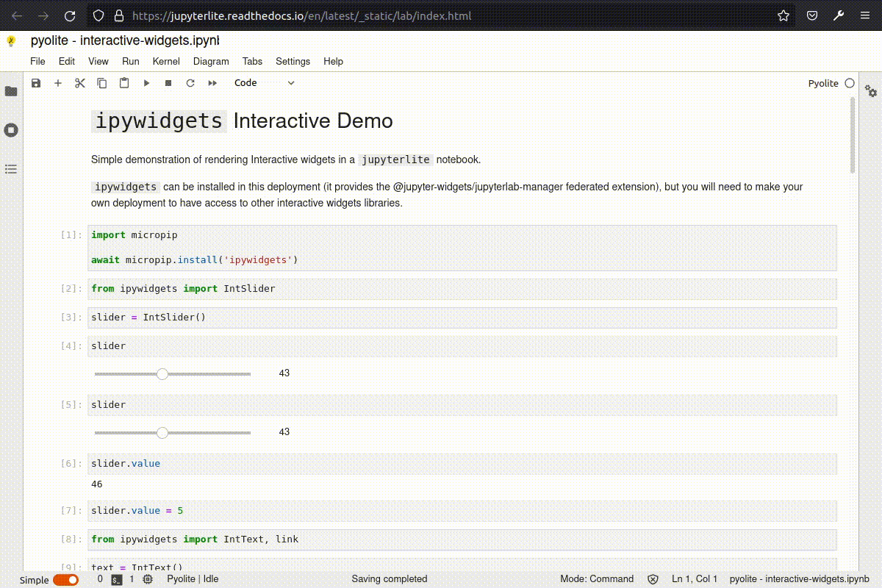This screenshot has width=882, height=588.
Task: Open the Run menu
Action: pyautogui.click(x=130, y=61)
